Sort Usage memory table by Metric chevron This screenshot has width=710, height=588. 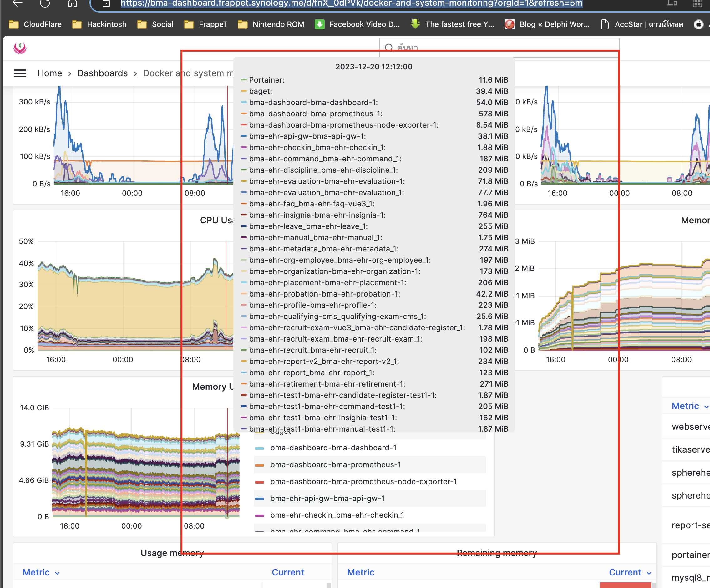tap(57, 573)
